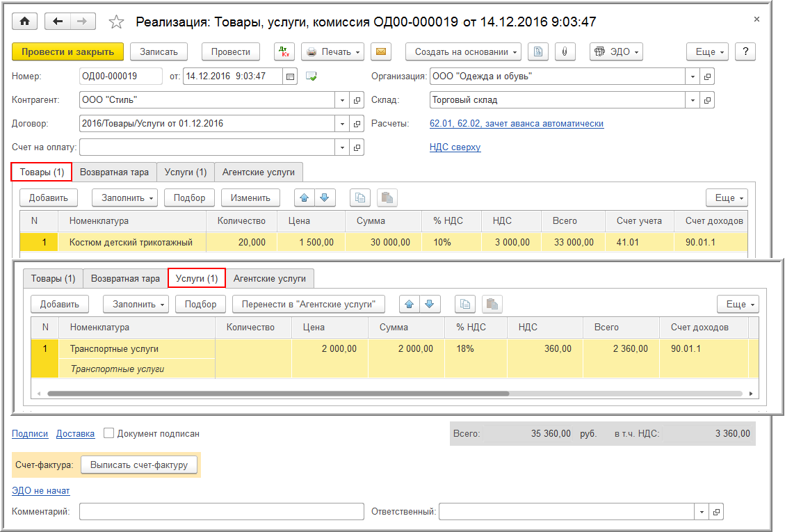785x532 pixels.
Task: Add document to favorites star
Action: [116, 22]
